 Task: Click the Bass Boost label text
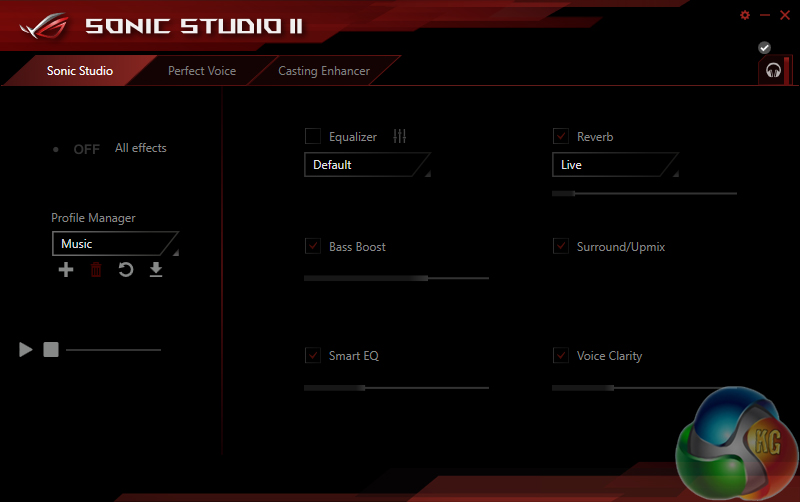tap(357, 247)
